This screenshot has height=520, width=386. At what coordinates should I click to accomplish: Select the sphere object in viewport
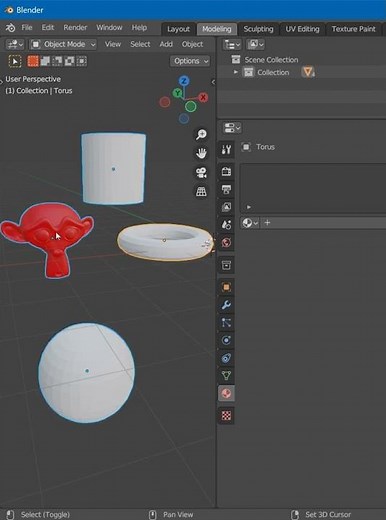[86, 372]
